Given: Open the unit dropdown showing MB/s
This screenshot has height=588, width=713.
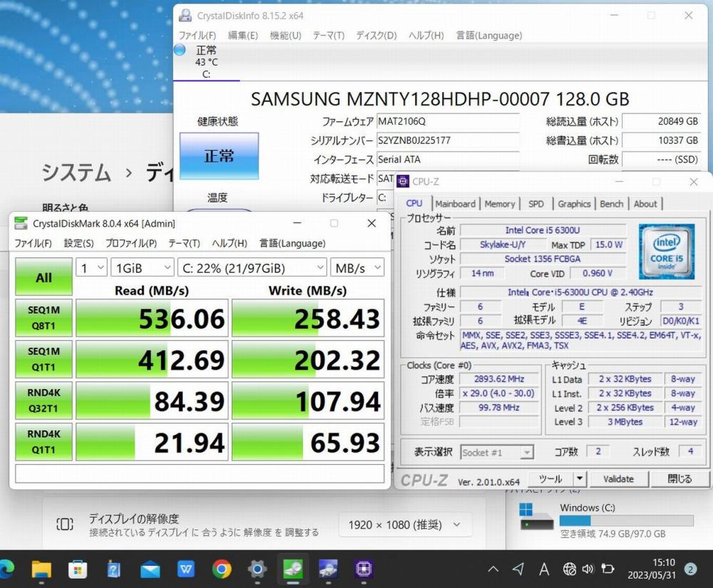Looking at the screenshot, I should (x=357, y=268).
